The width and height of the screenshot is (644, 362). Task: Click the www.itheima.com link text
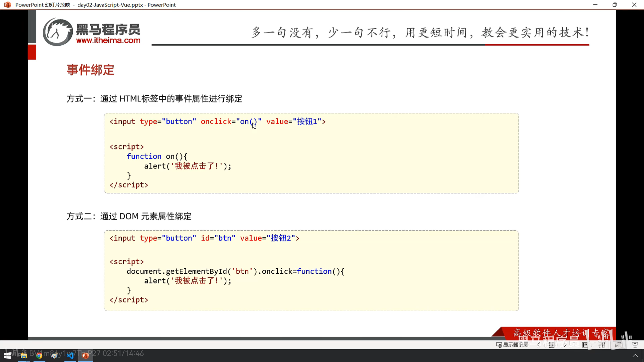[x=108, y=40]
